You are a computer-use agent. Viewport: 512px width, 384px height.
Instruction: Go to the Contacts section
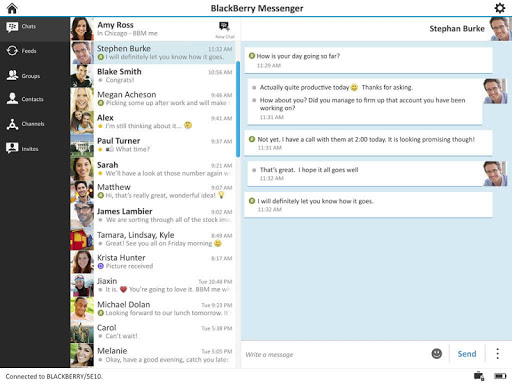35,99
